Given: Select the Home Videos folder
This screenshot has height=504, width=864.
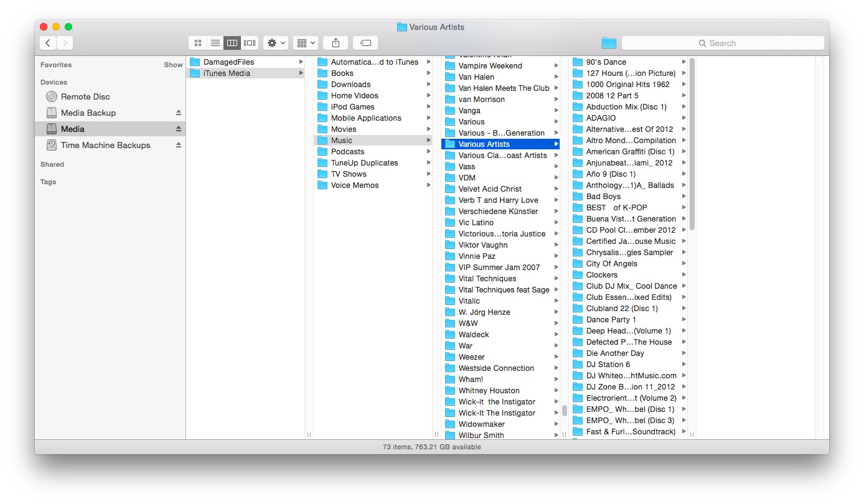Looking at the screenshot, I should pyautogui.click(x=373, y=95).
